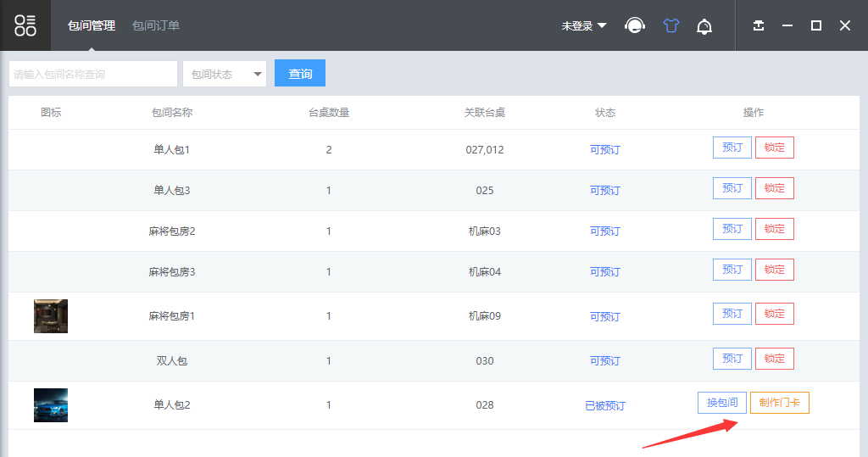Screen dimensions: 868x457
Task: Select the 麻将包房2 room name
Action: (x=171, y=231)
